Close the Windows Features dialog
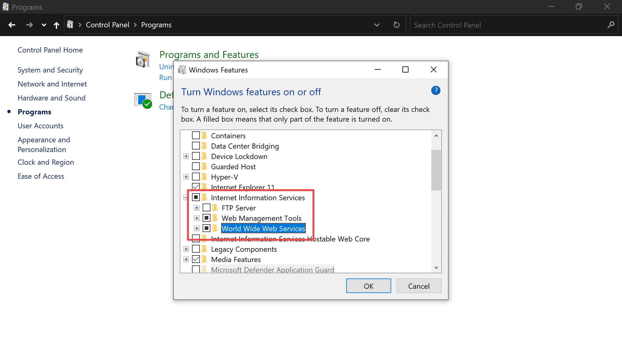622x364 pixels. (x=434, y=70)
